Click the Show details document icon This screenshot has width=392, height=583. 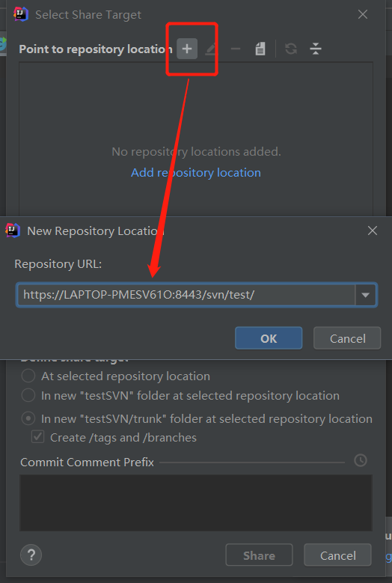[x=260, y=49]
